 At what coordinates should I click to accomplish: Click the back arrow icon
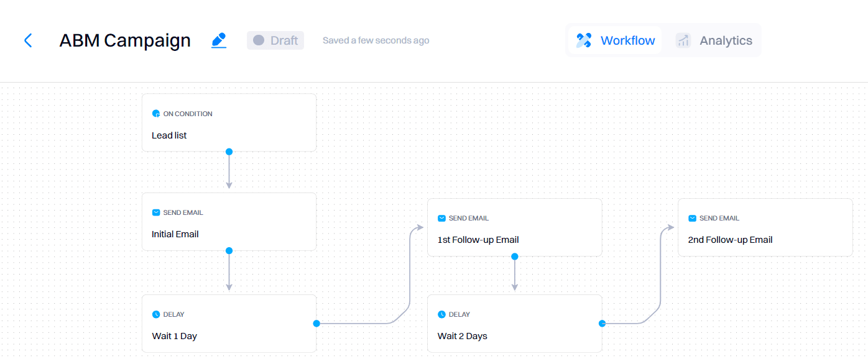point(27,41)
